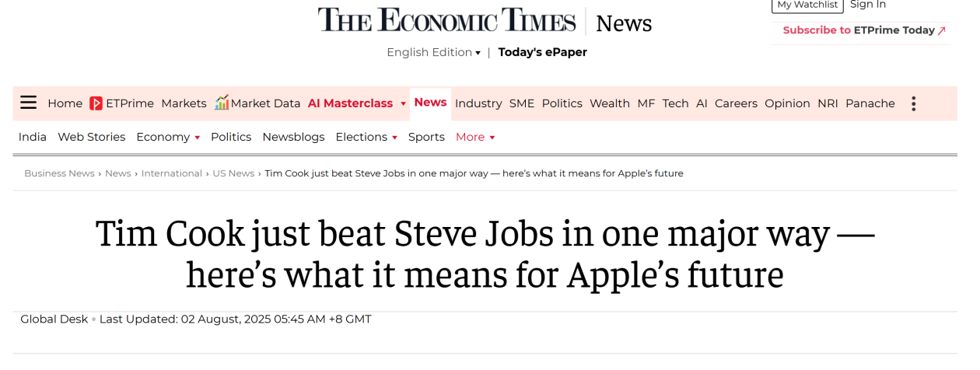Click the ETPrime play logo icon
Image resolution: width=980 pixels, height=370 pixels.
[x=96, y=103]
